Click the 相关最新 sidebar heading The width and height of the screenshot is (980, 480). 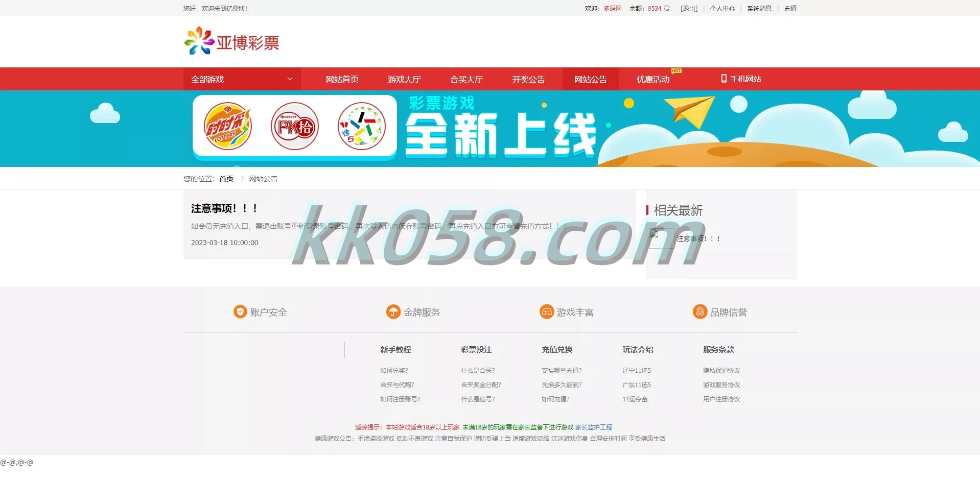click(678, 210)
